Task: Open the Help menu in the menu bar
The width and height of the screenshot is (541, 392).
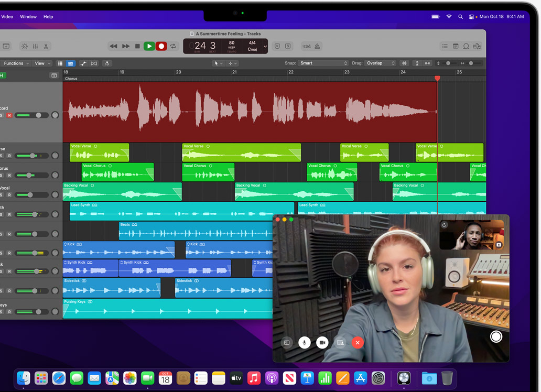Action: tap(48, 17)
